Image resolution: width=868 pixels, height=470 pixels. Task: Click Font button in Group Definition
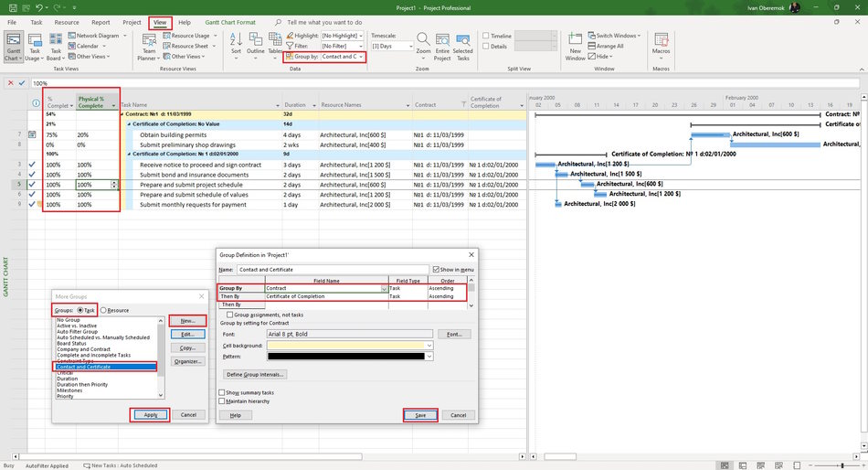point(454,334)
